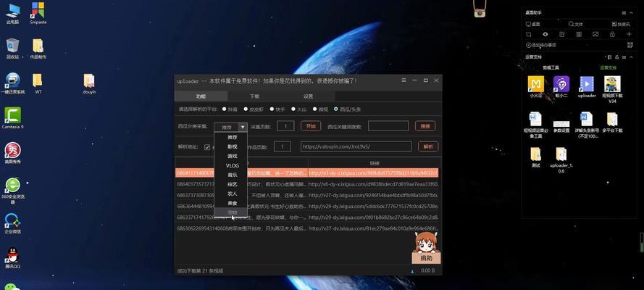
Task: Click the 开始 button
Action: click(311, 126)
